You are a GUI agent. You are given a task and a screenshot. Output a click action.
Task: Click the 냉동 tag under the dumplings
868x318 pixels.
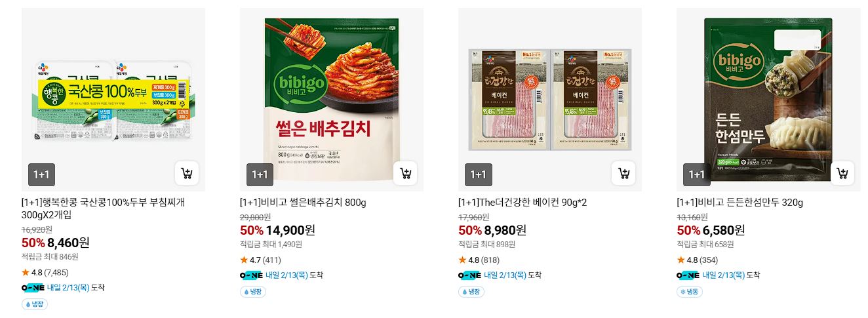[689, 292]
